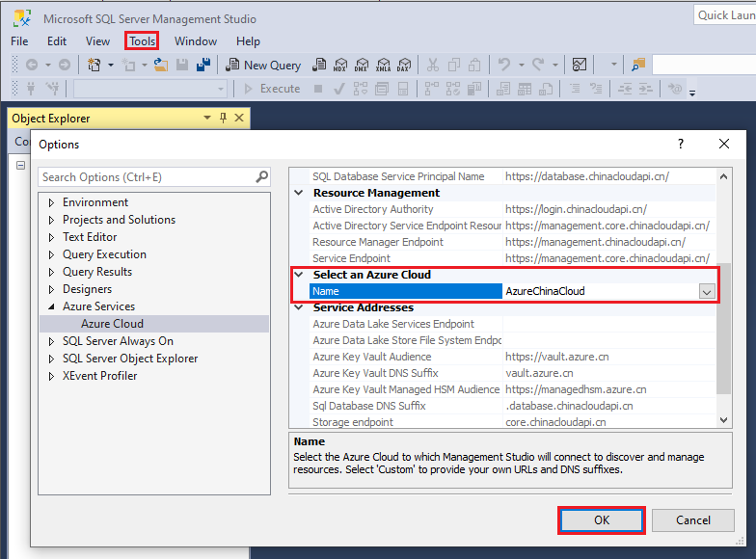Click the Redo arrow icon
The width and height of the screenshot is (756, 559).
pos(538,65)
